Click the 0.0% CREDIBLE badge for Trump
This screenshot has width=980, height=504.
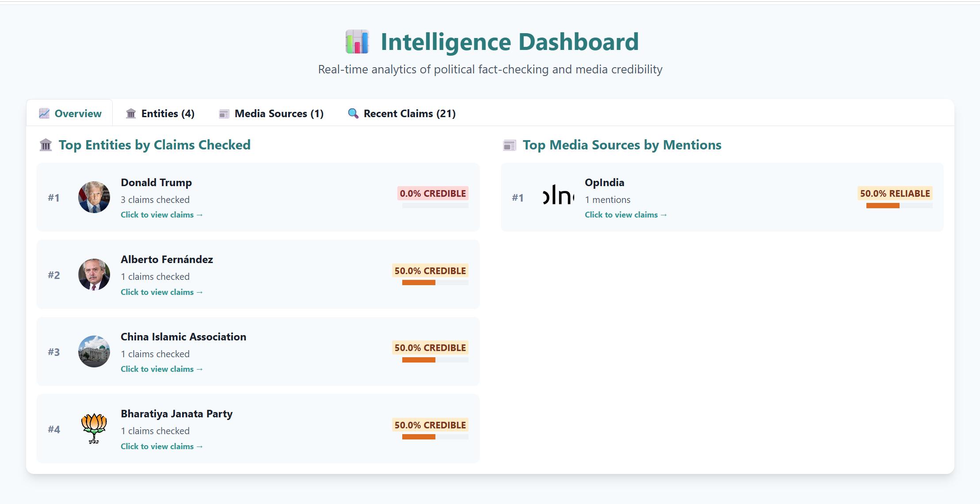point(433,194)
